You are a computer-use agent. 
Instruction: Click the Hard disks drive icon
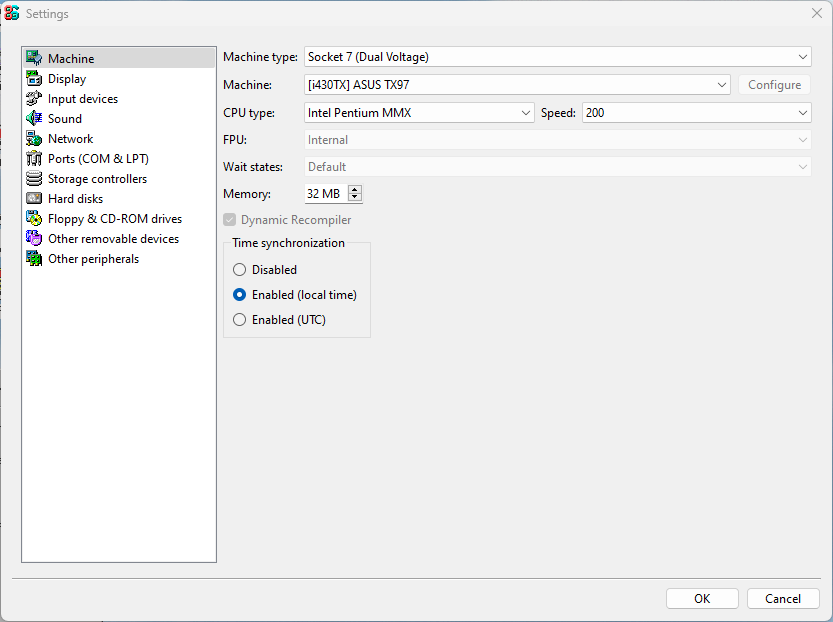pos(34,198)
